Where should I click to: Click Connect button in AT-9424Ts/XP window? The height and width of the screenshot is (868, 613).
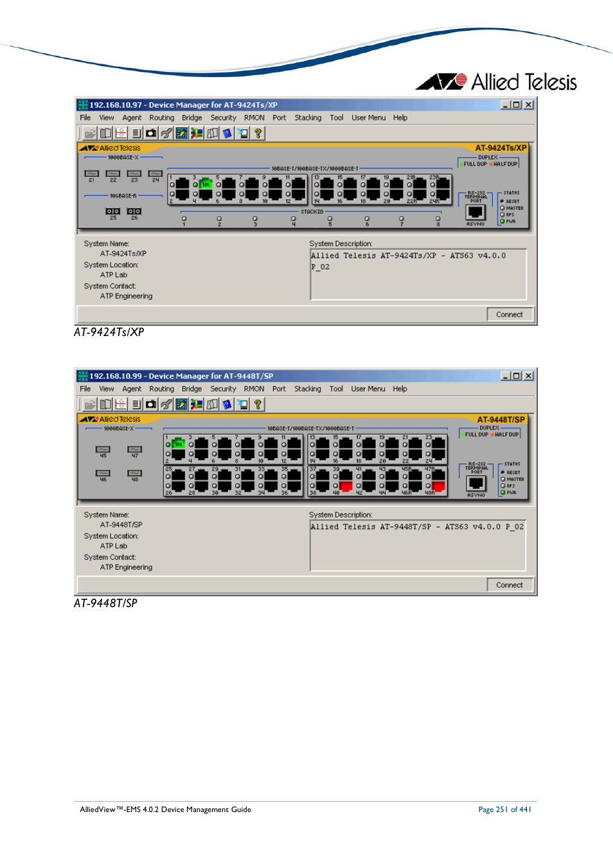tap(510, 315)
